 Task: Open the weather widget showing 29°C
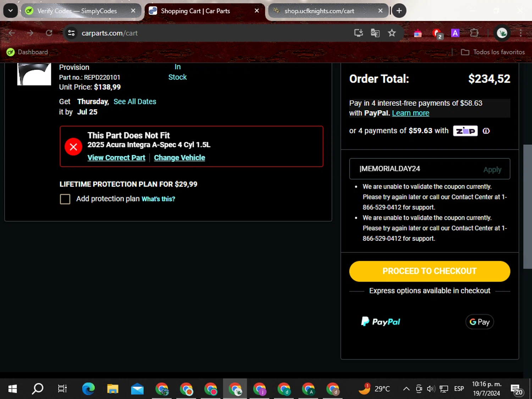click(x=374, y=389)
